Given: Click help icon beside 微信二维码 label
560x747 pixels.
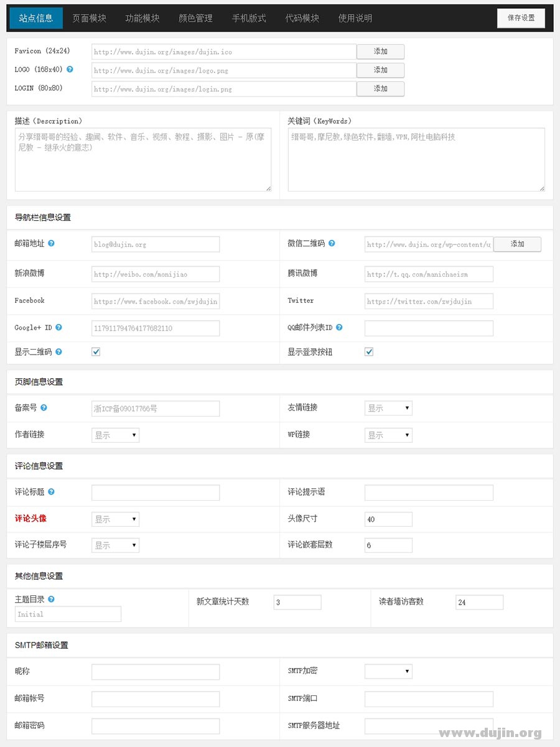Looking at the screenshot, I should 332,243.
